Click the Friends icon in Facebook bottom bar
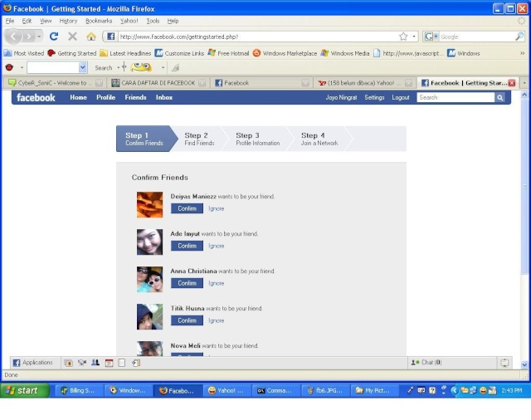 coord(95,363)
